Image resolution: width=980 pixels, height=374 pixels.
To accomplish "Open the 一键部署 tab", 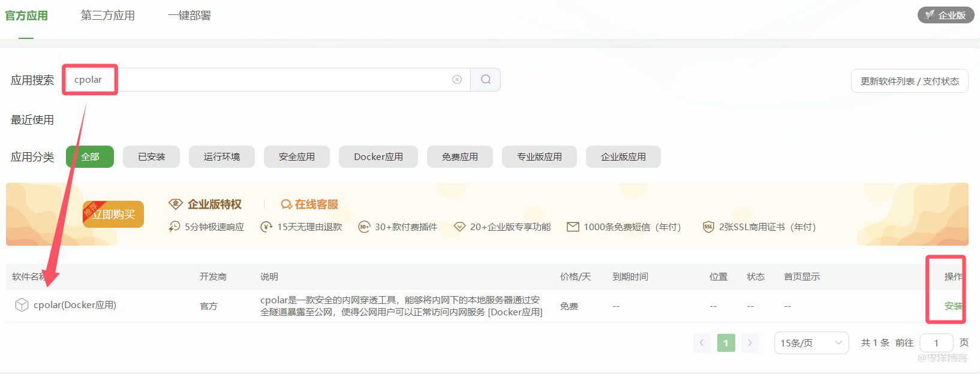I will pos(190,16).
